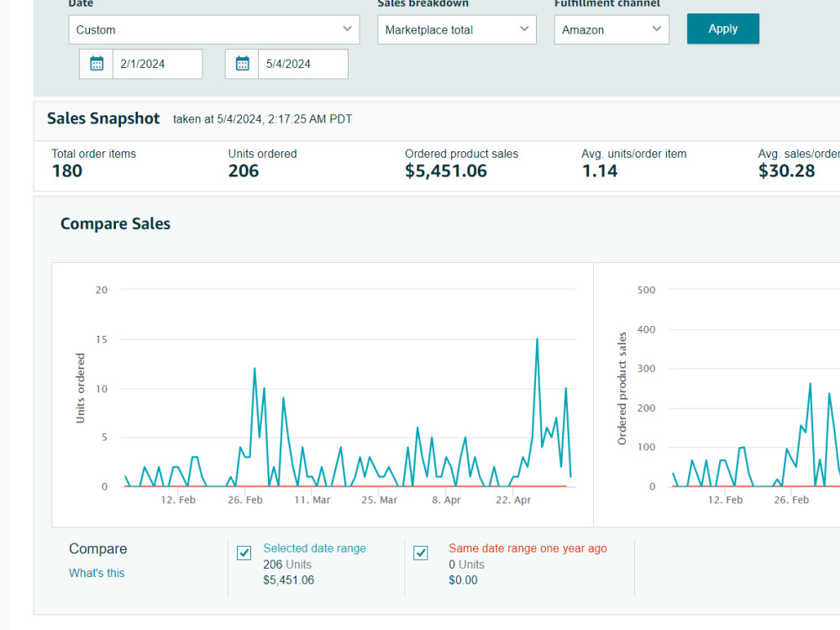
Task: Click the 5/4/2024 end date field
Action: pos(302,64)
